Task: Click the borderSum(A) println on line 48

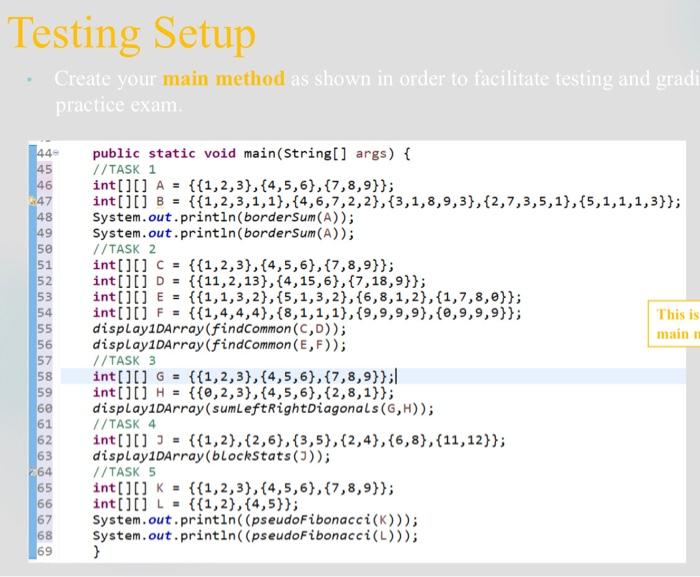Action: point(223,217)
